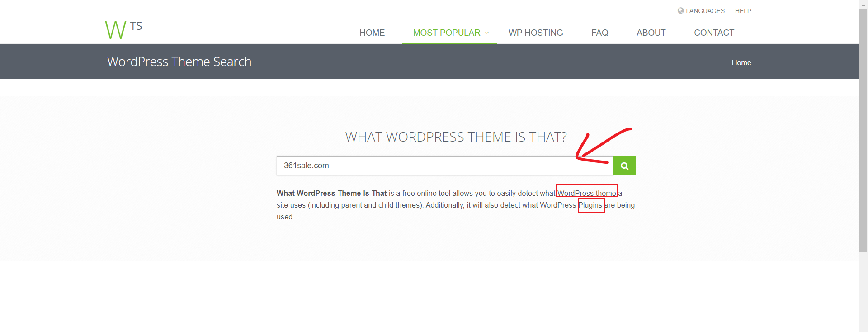Screen dimensions: 868x332
Task: Open the About page
Action: coord(651,33)
